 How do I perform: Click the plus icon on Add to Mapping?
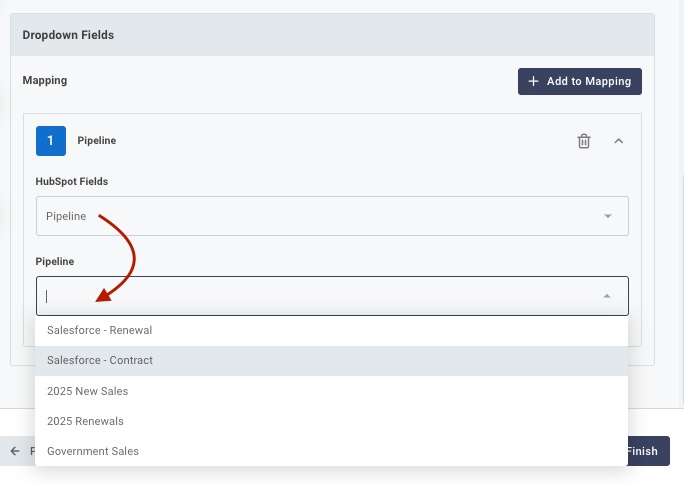pos(533,81)
